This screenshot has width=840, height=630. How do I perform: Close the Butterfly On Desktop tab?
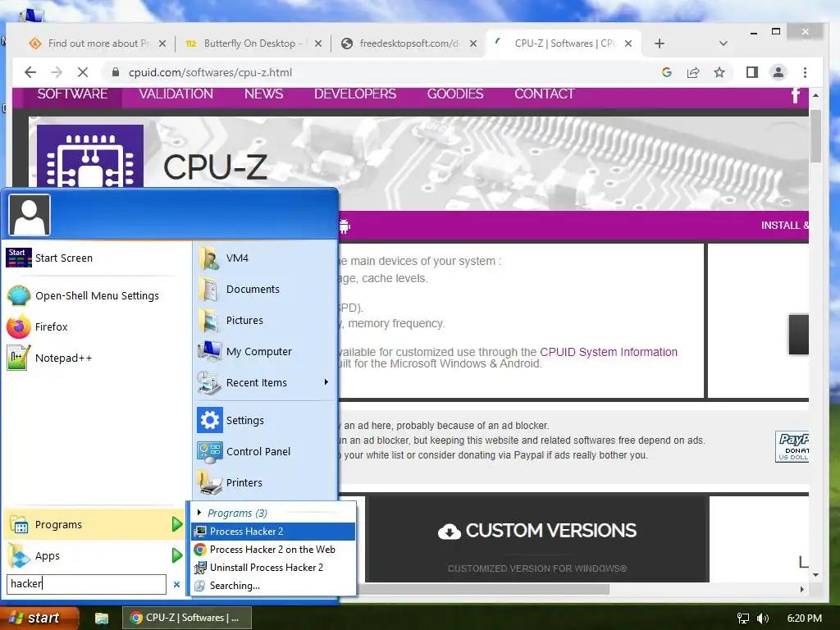(318, 43)
